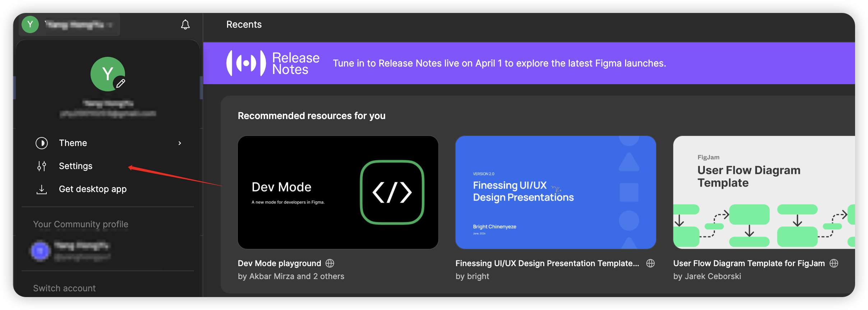Viewport: 868px width, 310px height.
Task: Click author text by bright
Action: click(472, 276)
